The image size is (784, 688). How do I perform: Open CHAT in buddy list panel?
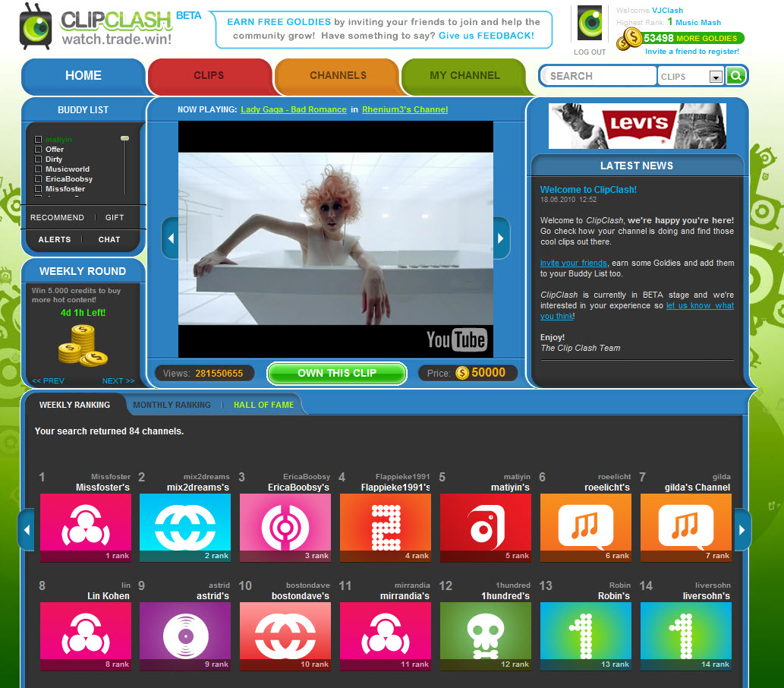click(109, 240)
